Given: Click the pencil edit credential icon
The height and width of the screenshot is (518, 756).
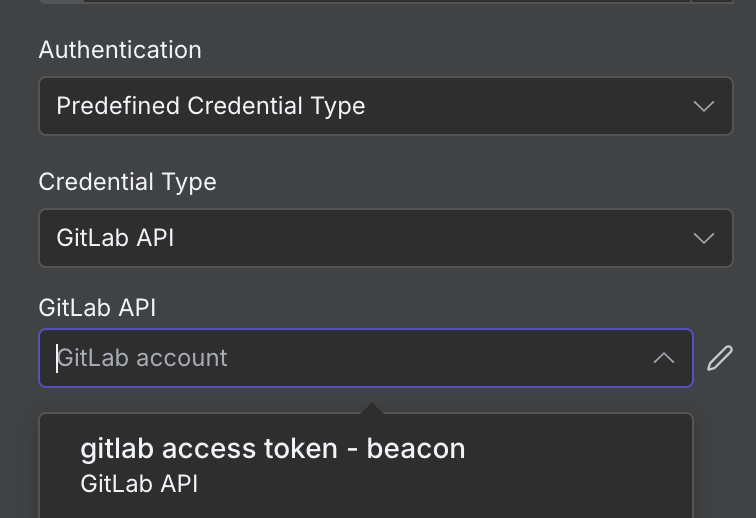Looking at the screenshot, I should [x=720, y=358].
